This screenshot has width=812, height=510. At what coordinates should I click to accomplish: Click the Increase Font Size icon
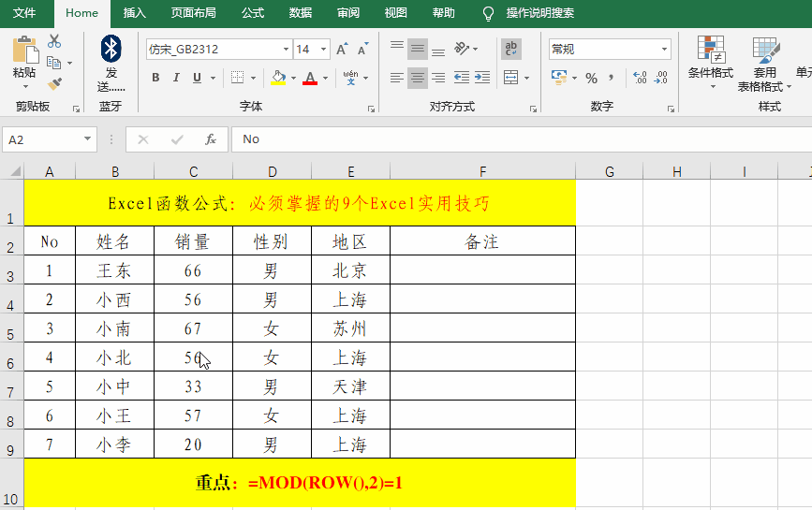click(x=342, y=50)
